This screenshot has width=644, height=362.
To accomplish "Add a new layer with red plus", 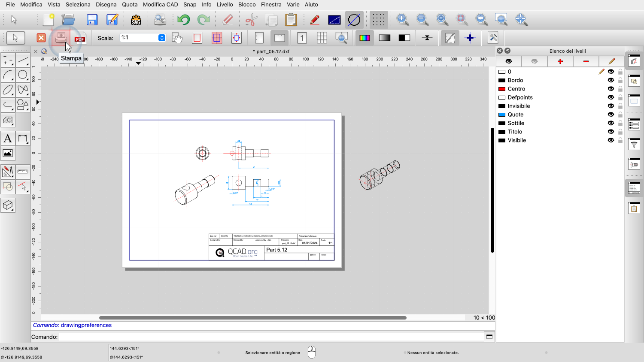I will [560, 61].
